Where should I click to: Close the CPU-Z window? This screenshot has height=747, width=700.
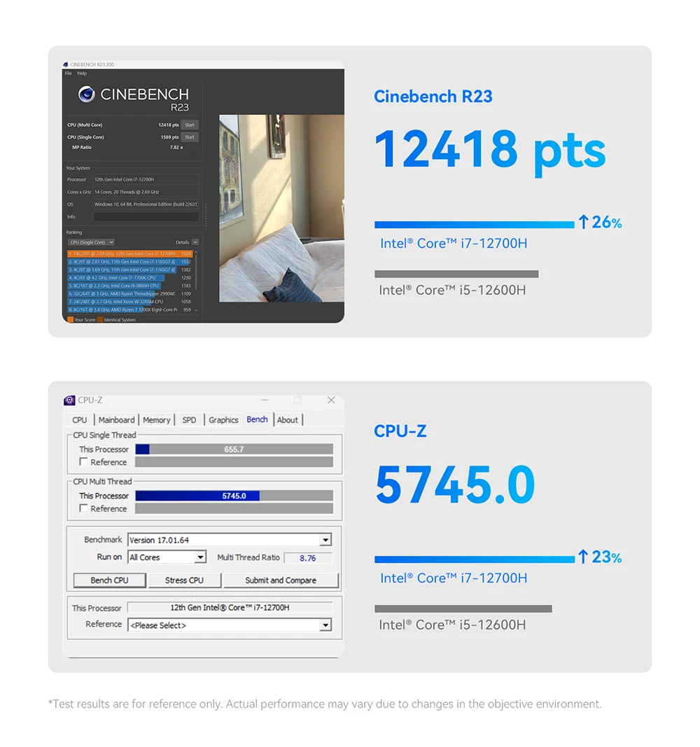point(331,400)
